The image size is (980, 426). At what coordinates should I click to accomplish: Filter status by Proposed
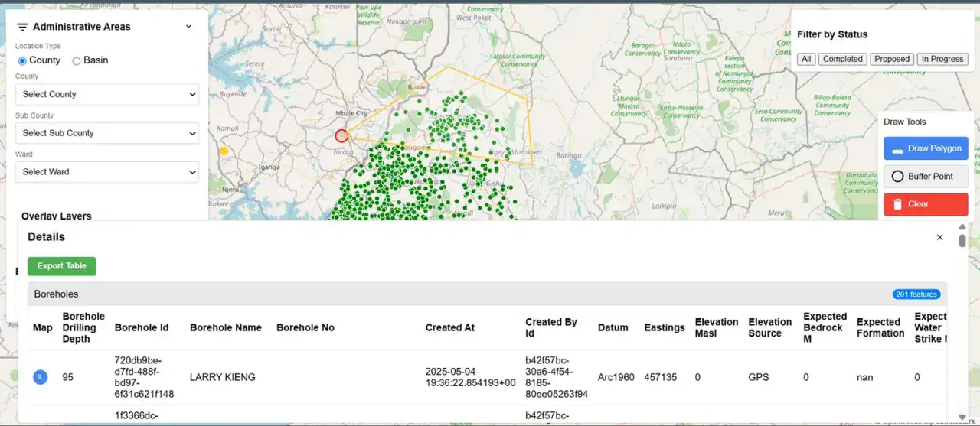[892, 59]
